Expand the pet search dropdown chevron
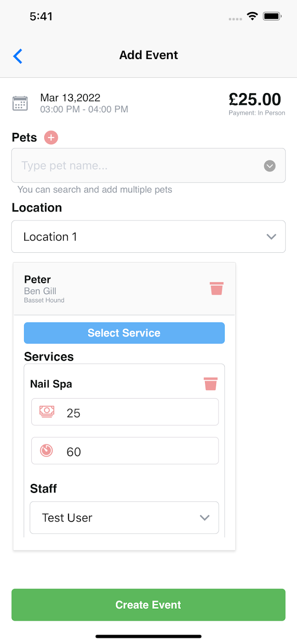The width and height of the screenshot is (297, 644). [x=270, y=165]
